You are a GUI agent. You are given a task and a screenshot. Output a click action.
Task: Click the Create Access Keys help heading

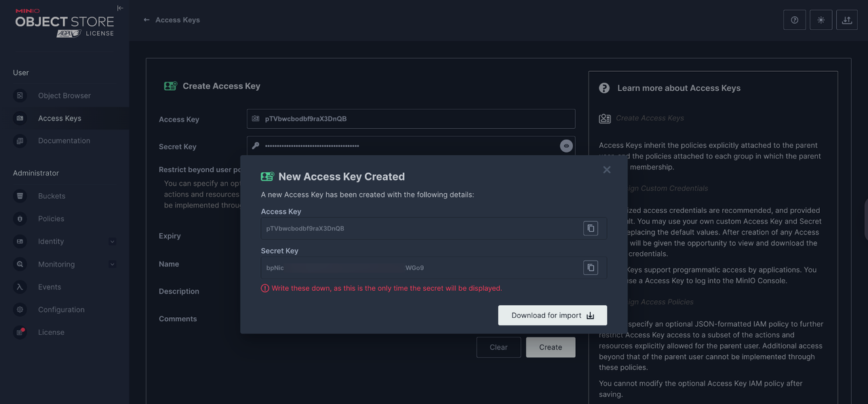pos(650,118)
